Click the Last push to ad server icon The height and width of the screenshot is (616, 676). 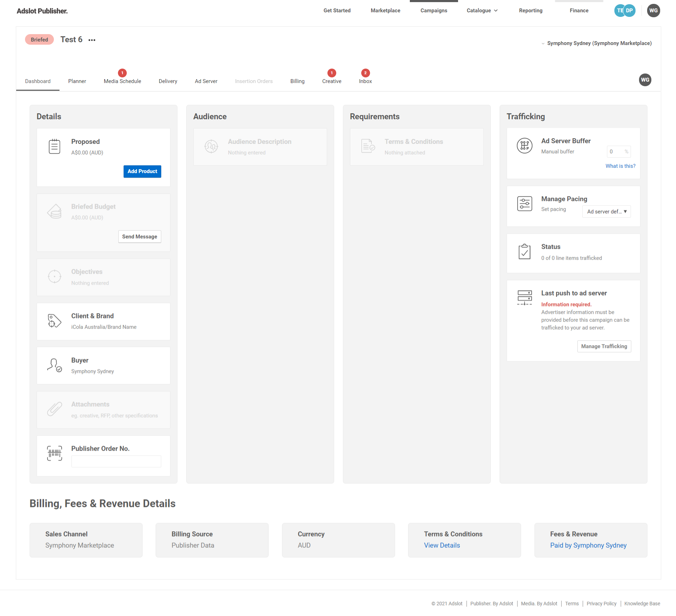point(524,298)
